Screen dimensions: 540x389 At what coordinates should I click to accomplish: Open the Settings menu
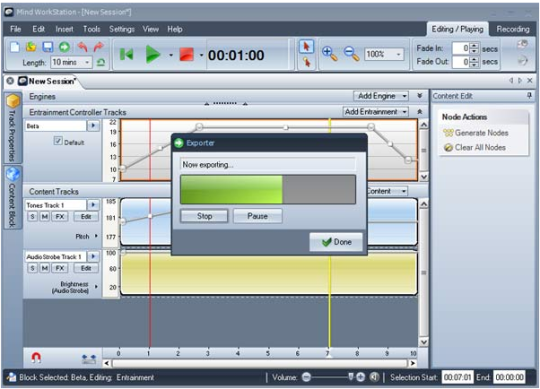(122, 29)
